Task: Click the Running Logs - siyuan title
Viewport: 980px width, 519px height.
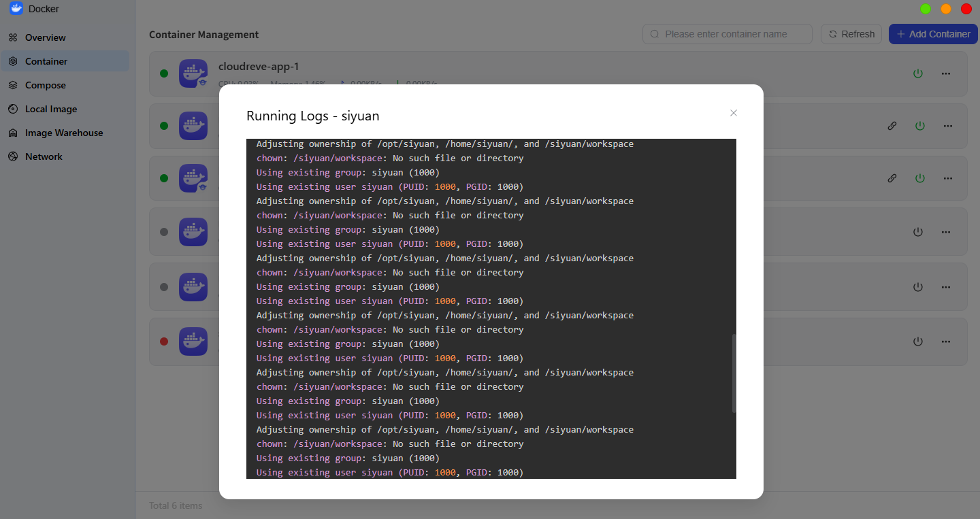Action: [313, 116]
